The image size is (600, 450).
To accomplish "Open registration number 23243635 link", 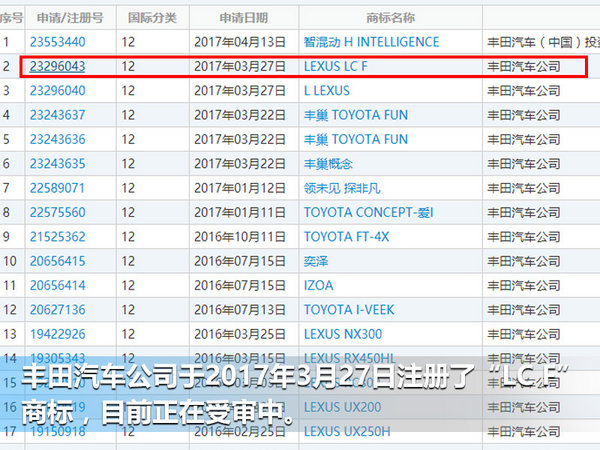I will tap(57, 164).
